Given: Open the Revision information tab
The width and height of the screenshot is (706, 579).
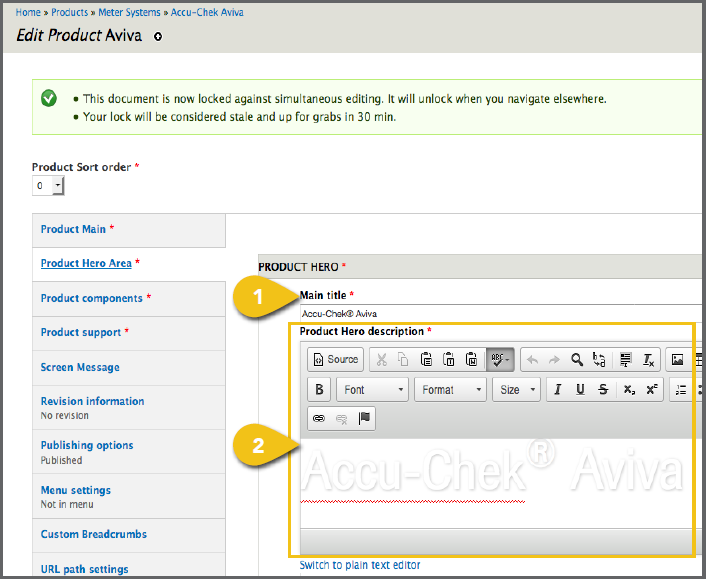Looking at the screenshot, I should pos(129,407).
